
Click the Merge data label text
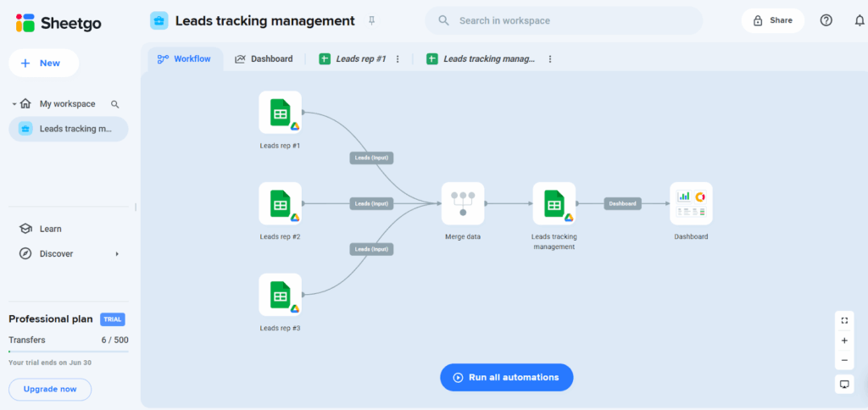click(x=463, y=236)
